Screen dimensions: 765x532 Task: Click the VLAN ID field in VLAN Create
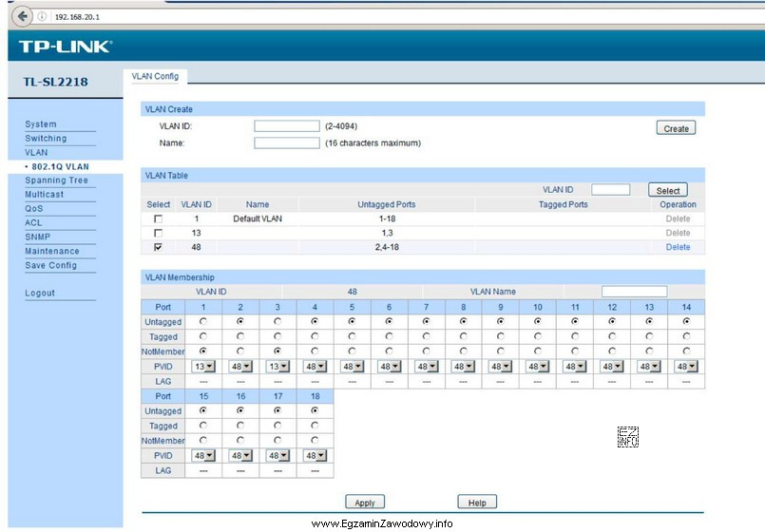[287, 126]
